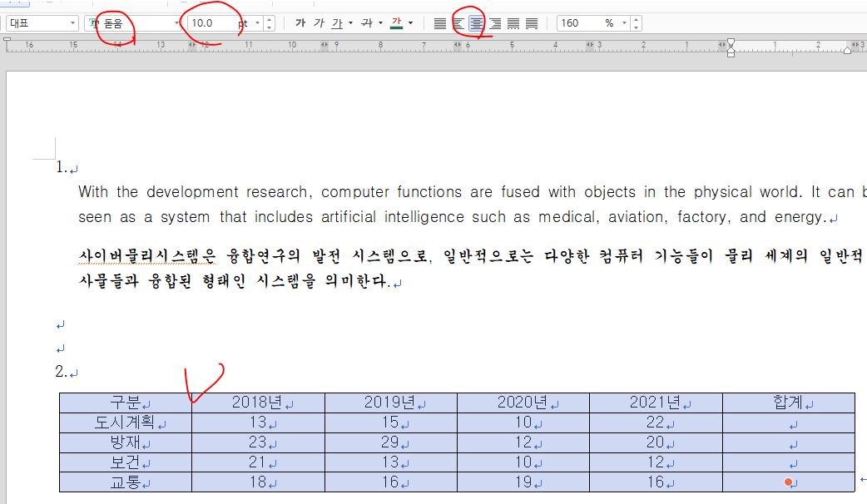The width and height of the screenshot is (867, 504).
Task: Align paragraph to the right
Action: tap(495, 23)
